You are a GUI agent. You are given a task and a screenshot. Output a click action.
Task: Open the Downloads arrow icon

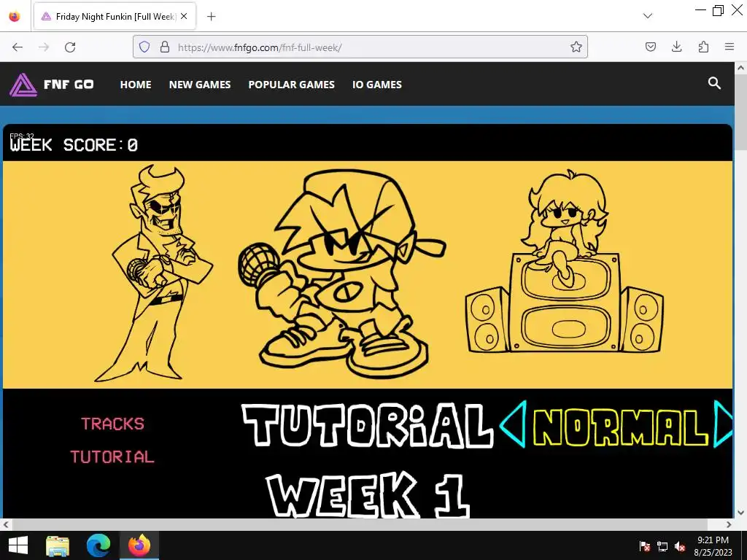676,47
